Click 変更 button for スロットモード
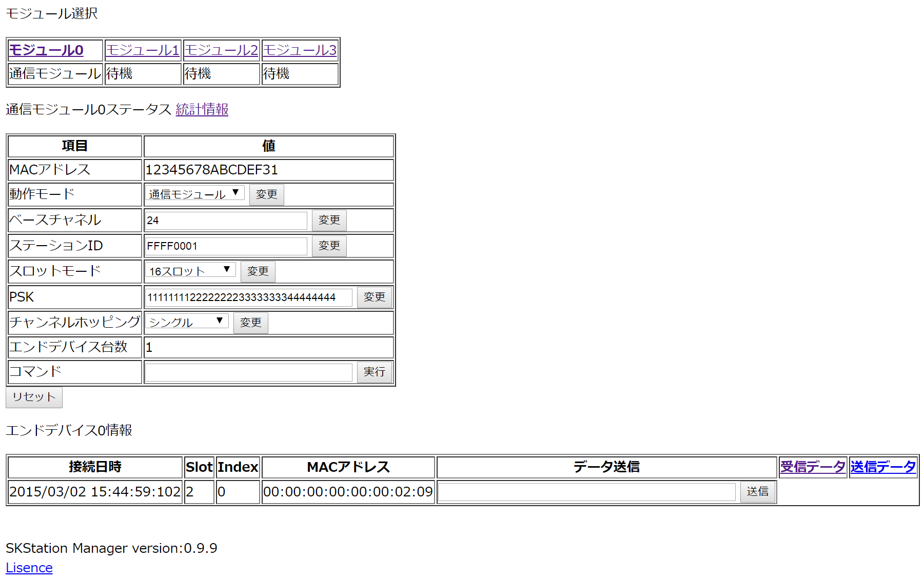This screenshot has height=580, width=924. (x=258, y=271)
